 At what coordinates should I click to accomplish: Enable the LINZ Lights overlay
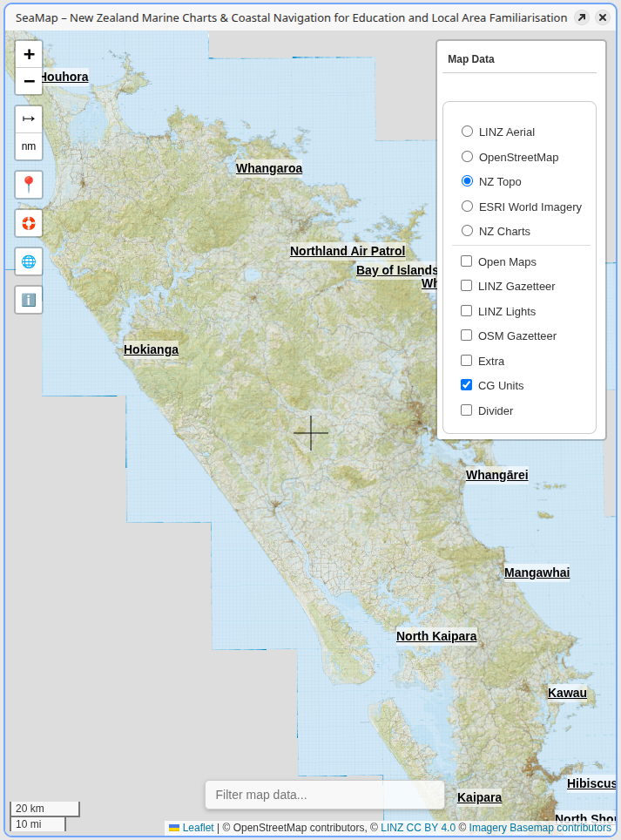(467, 311)
